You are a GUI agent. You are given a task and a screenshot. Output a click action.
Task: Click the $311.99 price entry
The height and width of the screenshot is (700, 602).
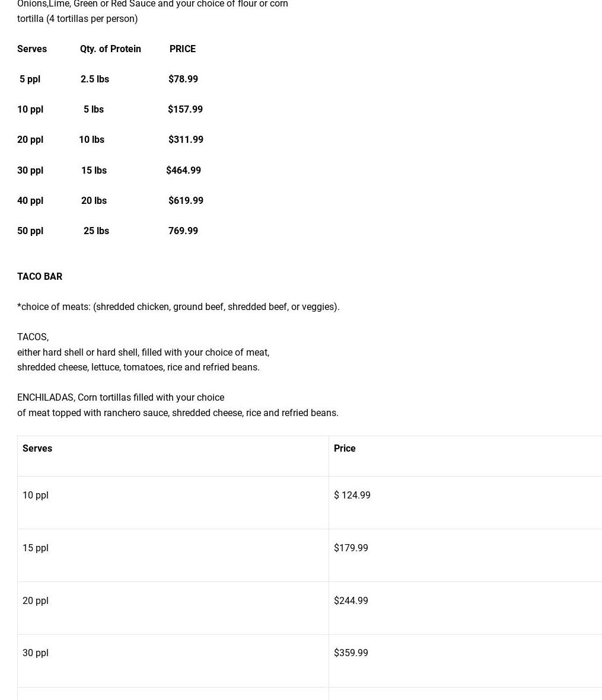click(186, 140)
